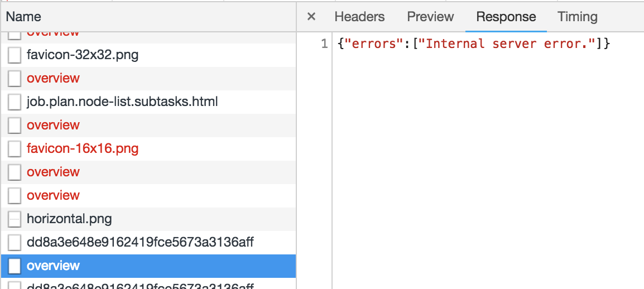Viewport: 644px width, 289px height.
Task: Close the request details pane
Action: (311, 17)
